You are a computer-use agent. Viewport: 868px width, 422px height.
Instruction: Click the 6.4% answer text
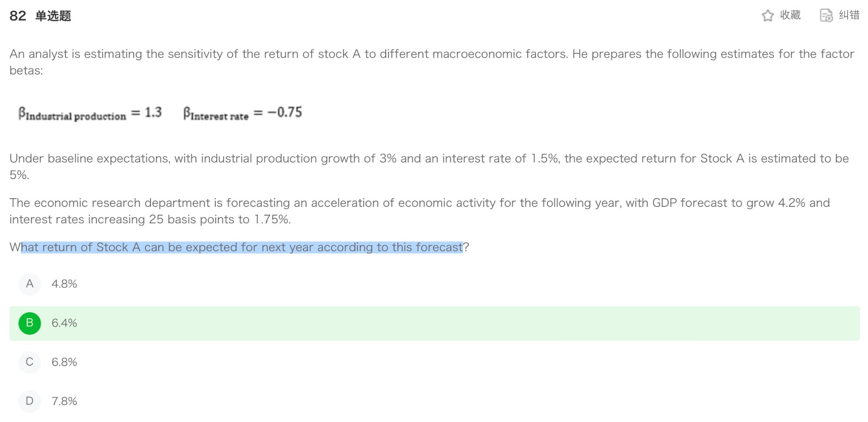(x=64, y=323)
